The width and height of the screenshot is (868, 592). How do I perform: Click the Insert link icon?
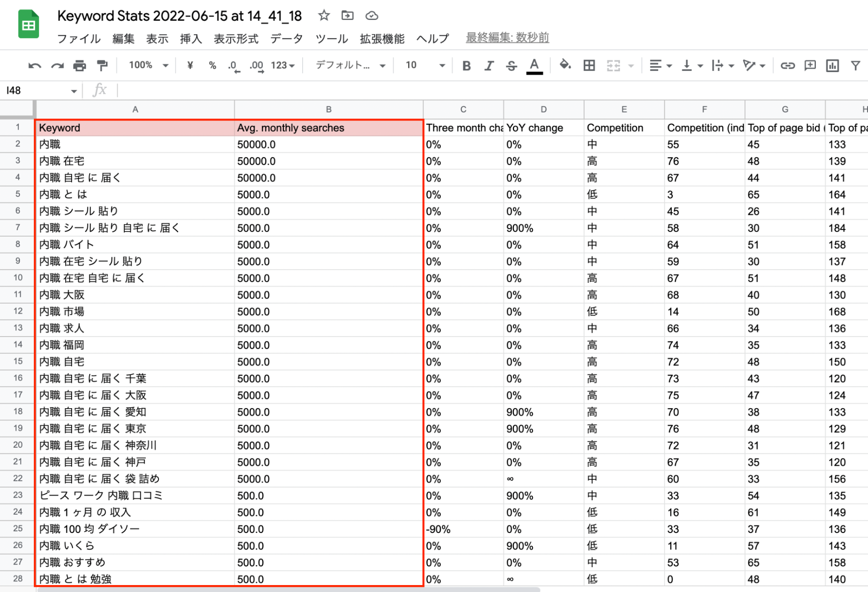pyautogui.click(x=787, y=66)
